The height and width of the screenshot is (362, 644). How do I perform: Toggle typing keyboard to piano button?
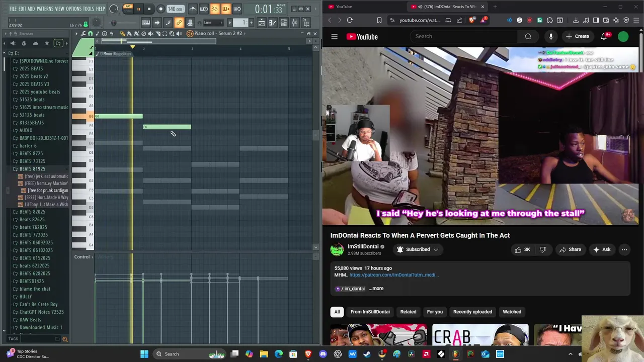click(146, 23)
